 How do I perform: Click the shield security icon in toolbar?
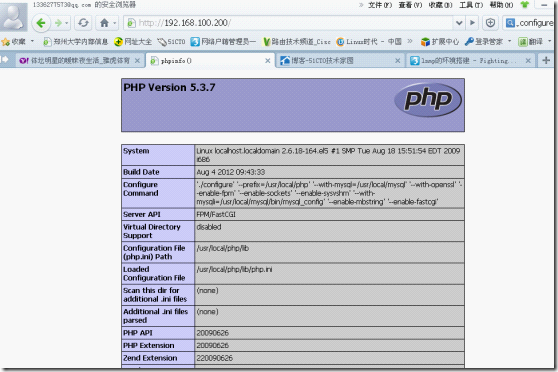(490, 23)
